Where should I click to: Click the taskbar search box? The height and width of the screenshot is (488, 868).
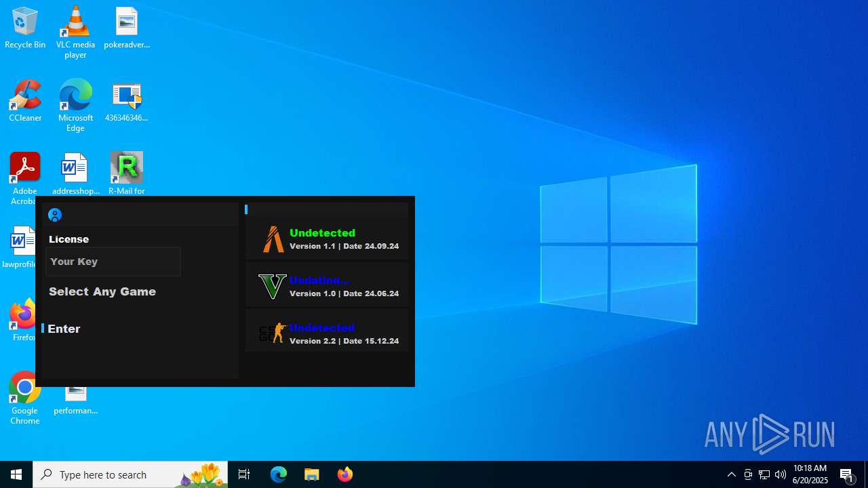(x=130, y=474)
